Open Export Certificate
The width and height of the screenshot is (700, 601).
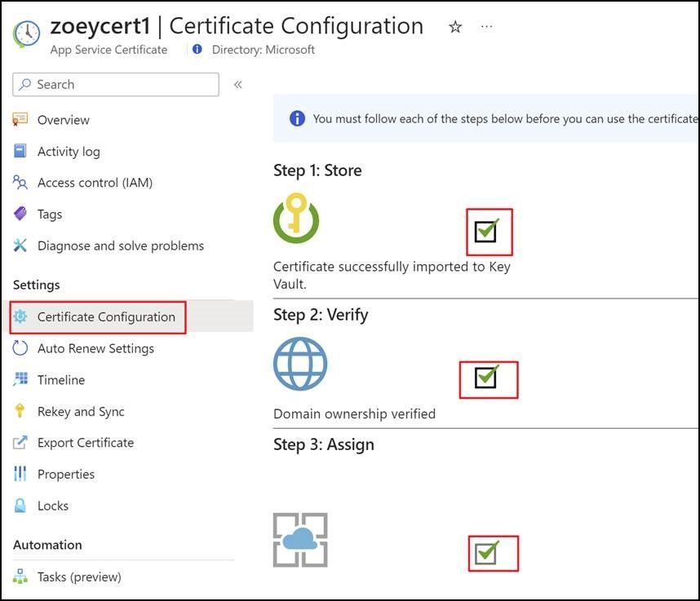pos(86,443)
